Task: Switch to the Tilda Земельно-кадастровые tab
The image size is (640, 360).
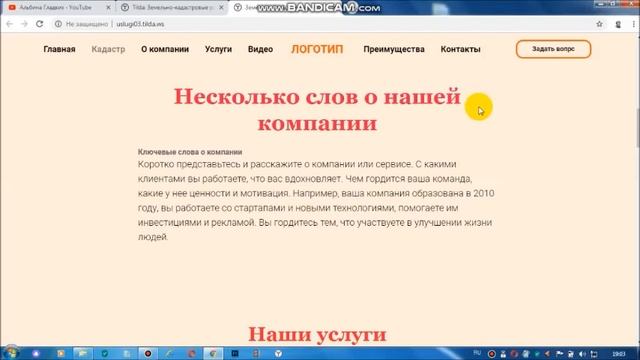Action: click(x=171, y=7)
